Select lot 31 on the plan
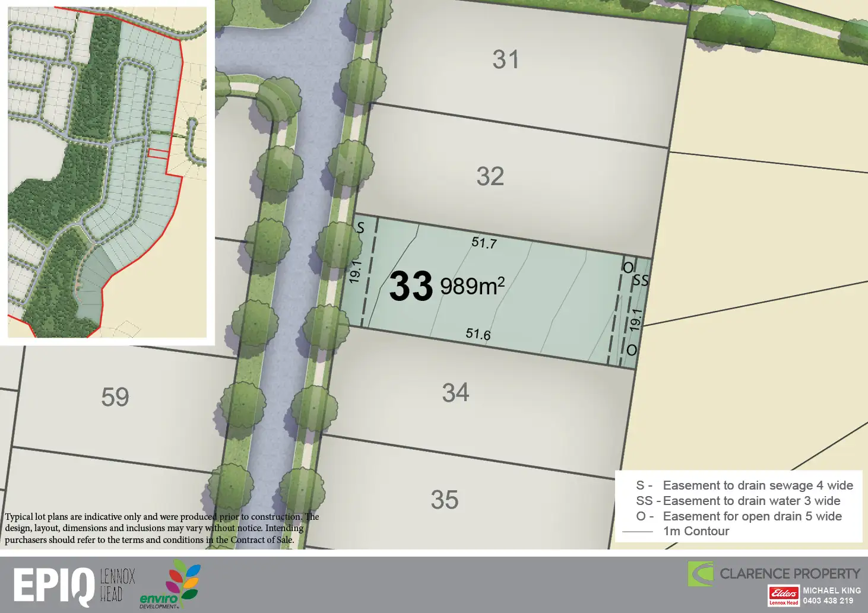Viewport: 868px width, 613px height. (506, 60)
